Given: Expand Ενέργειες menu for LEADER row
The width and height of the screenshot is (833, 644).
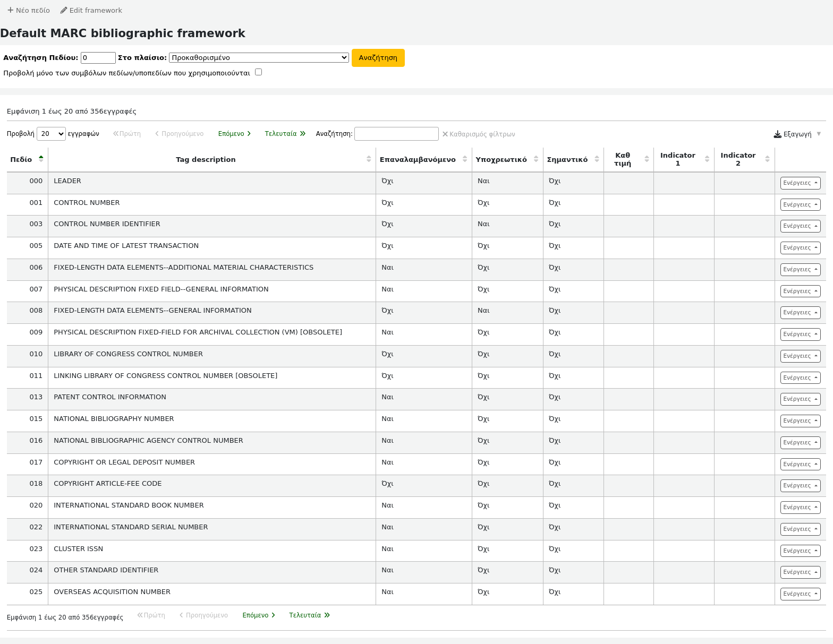Looking at the screenshot, I should [x=800, y=183].
